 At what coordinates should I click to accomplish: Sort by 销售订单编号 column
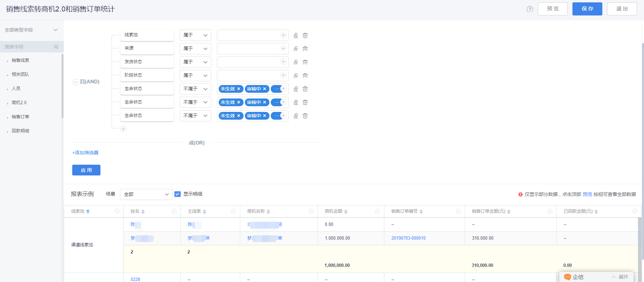coord(421,211)
